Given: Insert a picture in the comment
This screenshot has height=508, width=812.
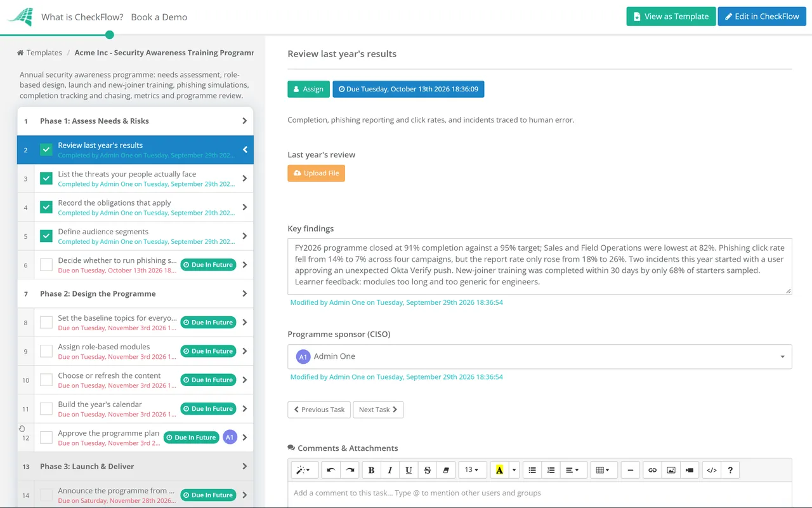Looking at the screenshot, I should tap(671, 470).
